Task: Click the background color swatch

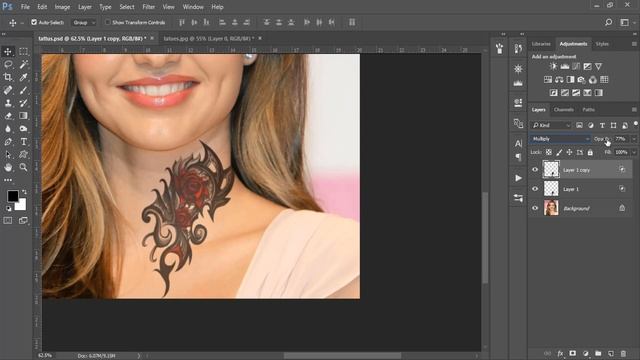Action: (21, 205)
